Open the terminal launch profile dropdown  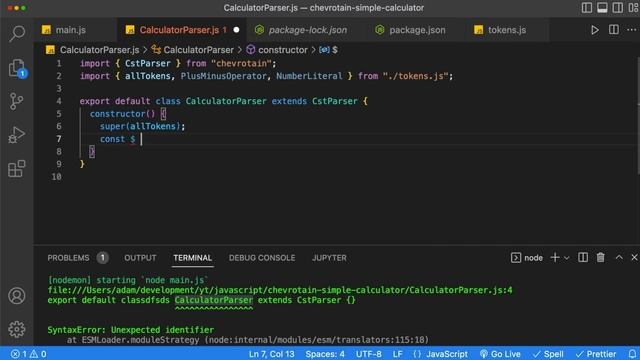tap(567, 258)
